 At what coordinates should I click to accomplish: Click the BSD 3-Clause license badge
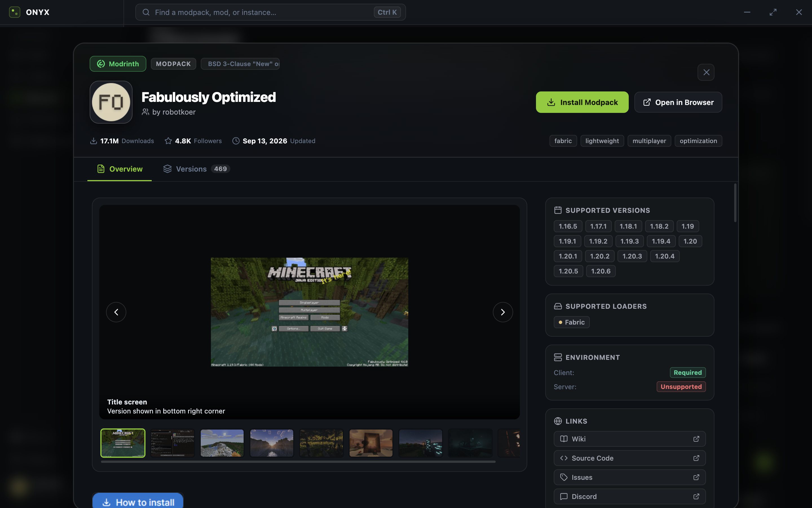coord(240,64)
